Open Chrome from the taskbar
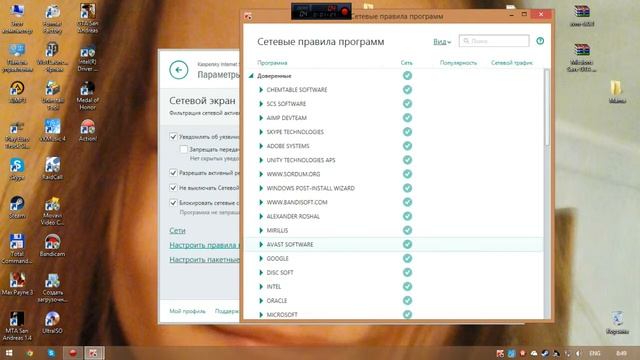 (29, 353)
